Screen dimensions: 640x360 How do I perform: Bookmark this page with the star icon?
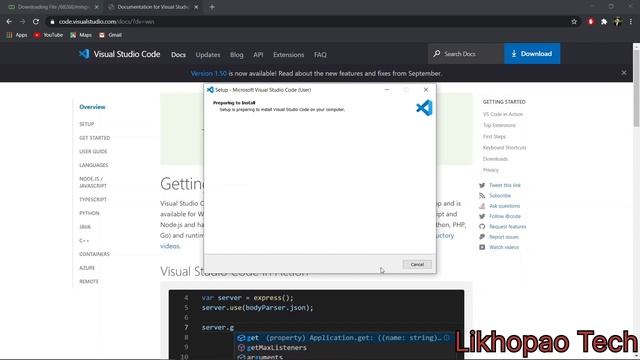click(574, 22)
